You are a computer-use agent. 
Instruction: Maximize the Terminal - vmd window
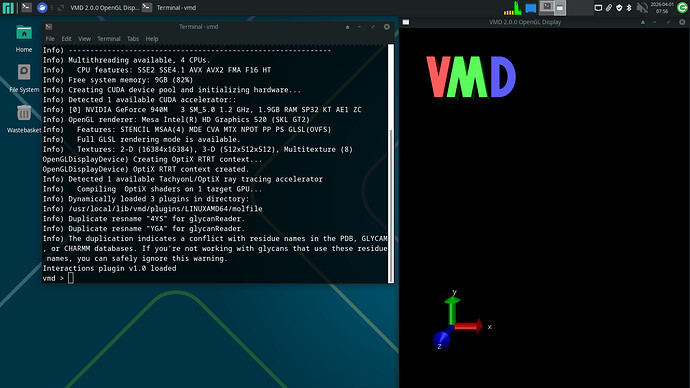click(373, 27)
